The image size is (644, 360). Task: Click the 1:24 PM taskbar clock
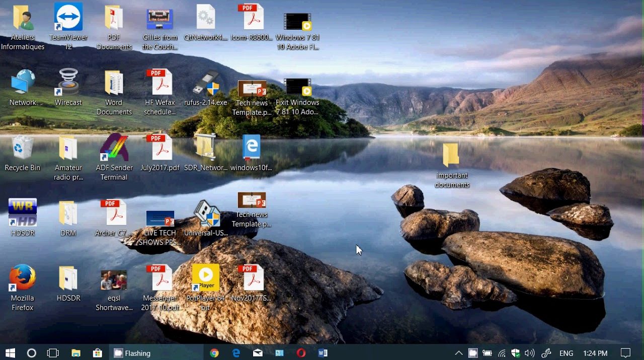(595, 353)
